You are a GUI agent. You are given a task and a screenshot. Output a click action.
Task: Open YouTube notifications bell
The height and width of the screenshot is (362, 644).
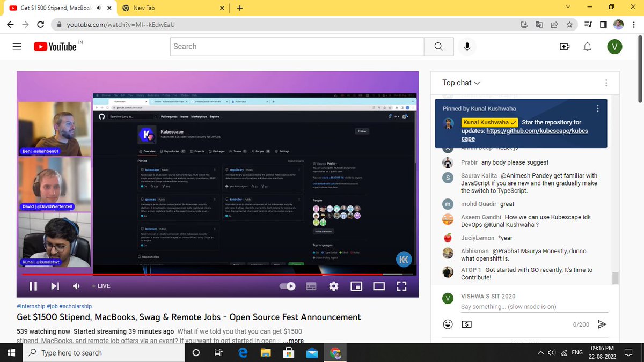tap(588, 47)
